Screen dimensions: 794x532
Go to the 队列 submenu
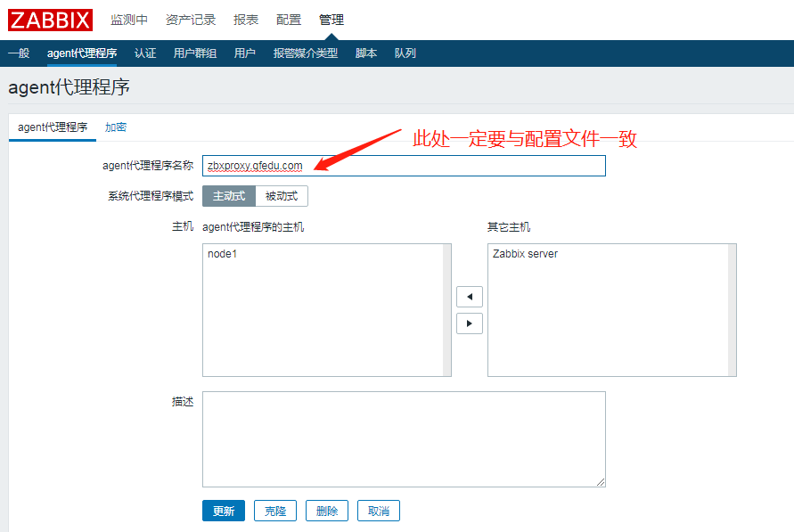coord(405,53)
